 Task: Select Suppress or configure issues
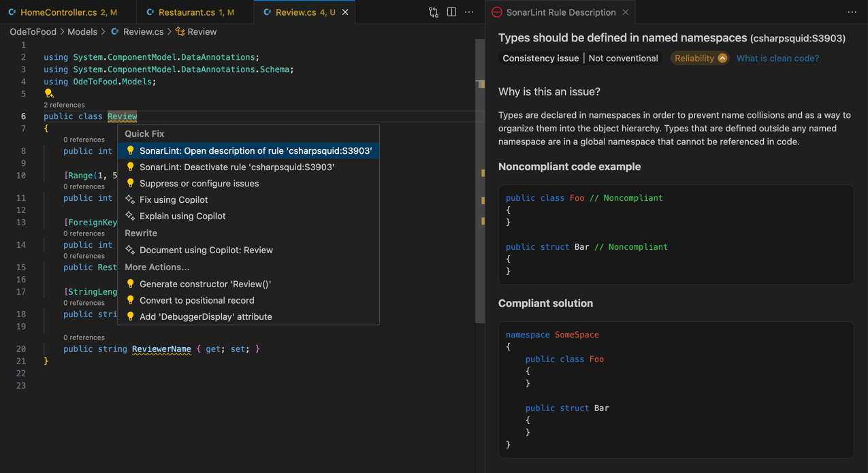(199, 184)
